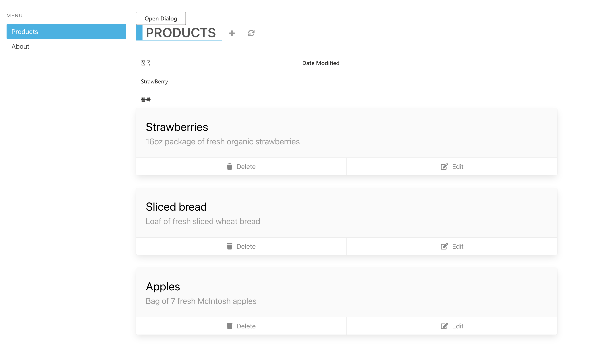Sort by the Date Modified column header
This screenshot has width=595, height=364.
321,63
